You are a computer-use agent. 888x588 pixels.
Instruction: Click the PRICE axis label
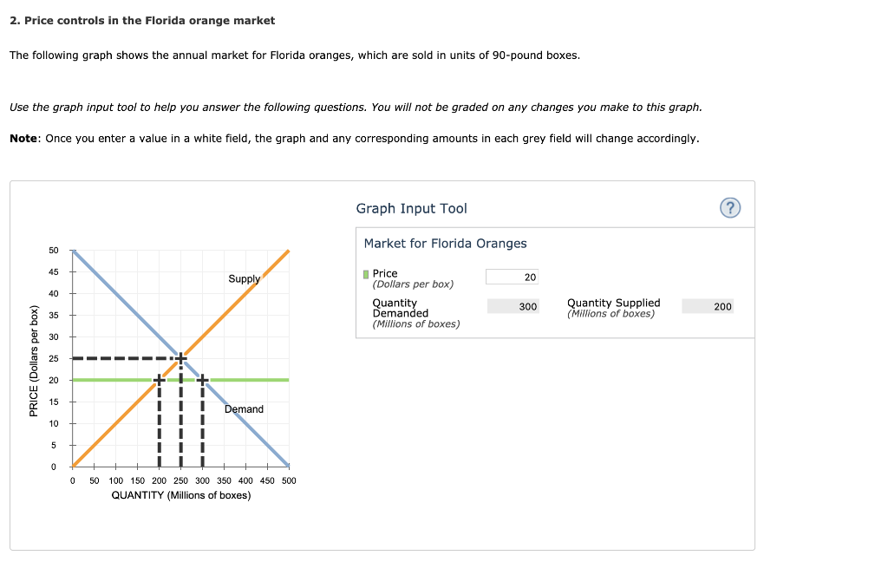coord(33,356)
